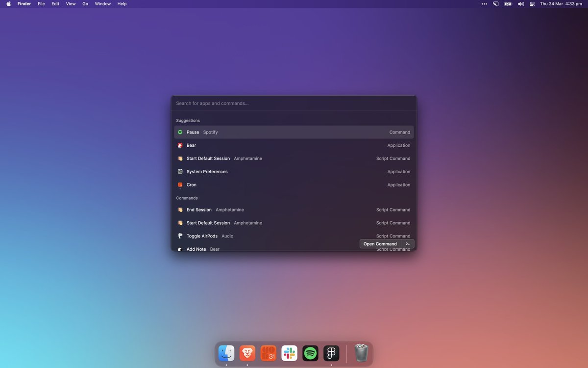
Task: Click the End Session Amphetamine icon
Action: click(180, 210)
